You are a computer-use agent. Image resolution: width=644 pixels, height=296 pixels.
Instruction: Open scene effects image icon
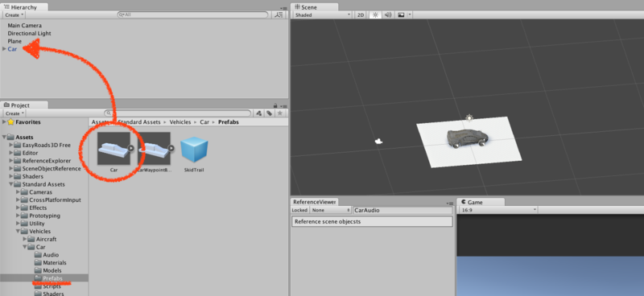[401, 14]
